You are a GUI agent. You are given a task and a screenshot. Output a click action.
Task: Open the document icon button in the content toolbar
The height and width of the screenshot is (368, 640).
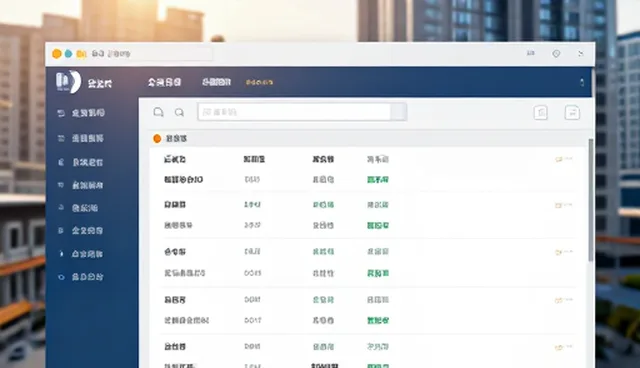pyautogui.click(x=541, y=113)
